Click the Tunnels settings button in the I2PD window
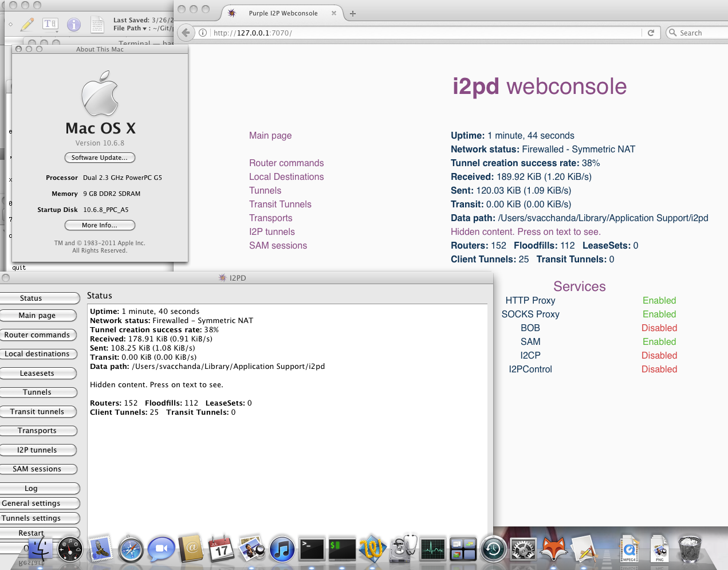The image size is (728, 570). 38,518
